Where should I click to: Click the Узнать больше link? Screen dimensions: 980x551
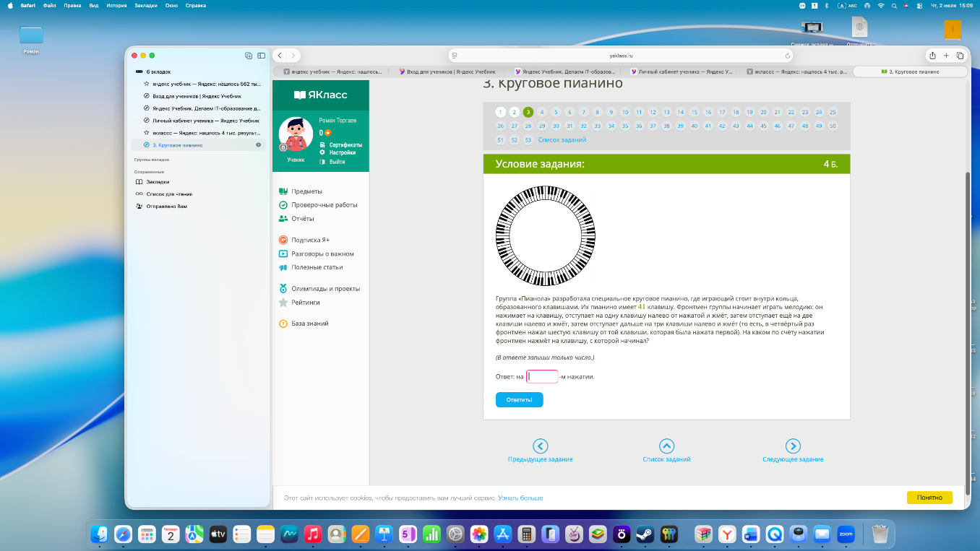tap(520, 498)
